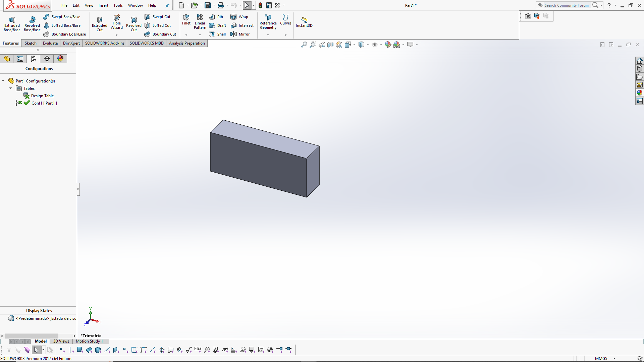Viewport: 644px width, 362px height.
Task: Open the Motion Study 1 tab
Action: click(x=89, y=341)
